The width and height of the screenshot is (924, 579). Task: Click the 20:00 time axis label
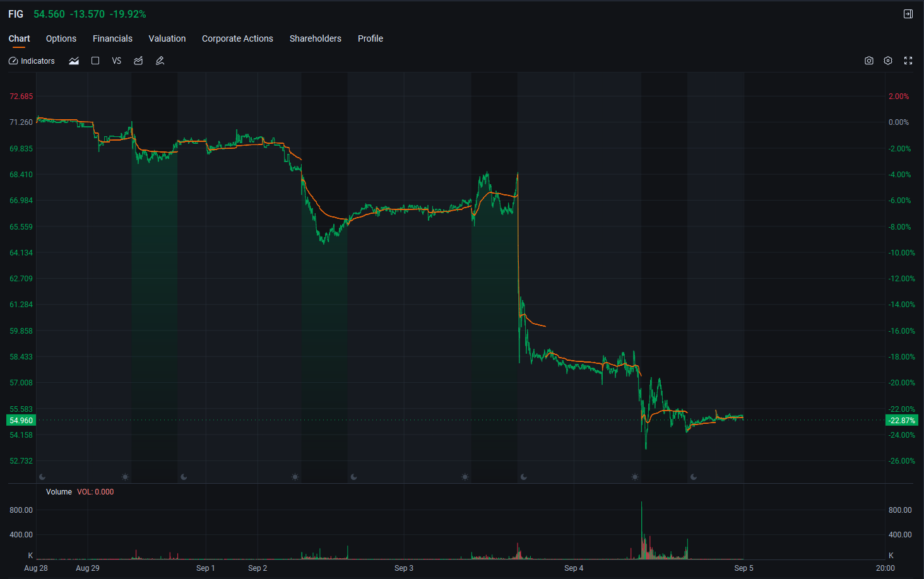(x=885, y=568)
